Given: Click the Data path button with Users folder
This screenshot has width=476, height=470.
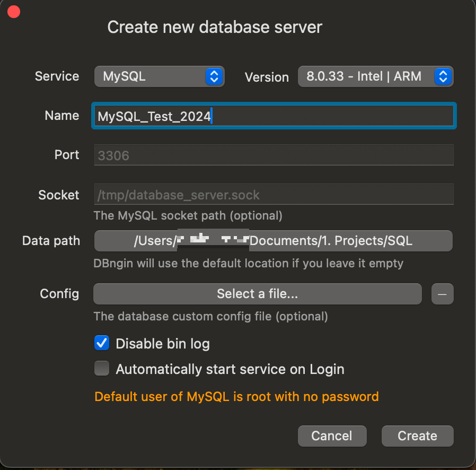Looking at the screenshot, I should [x=273, y=241].
